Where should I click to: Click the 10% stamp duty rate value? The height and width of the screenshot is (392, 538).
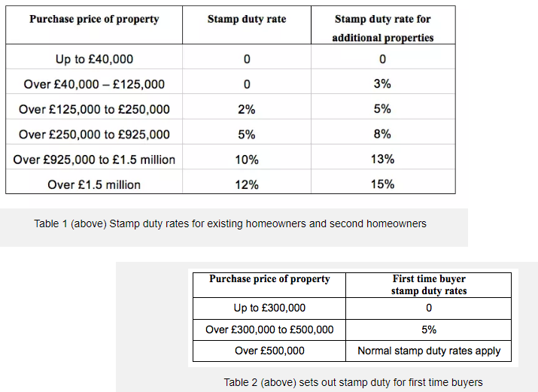(x=247, y=160)
